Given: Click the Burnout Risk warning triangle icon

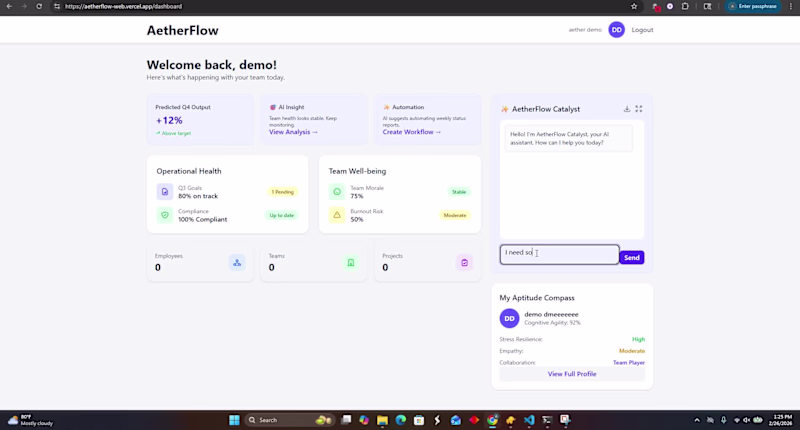Looking at the screenshot, I should point(337,215).
